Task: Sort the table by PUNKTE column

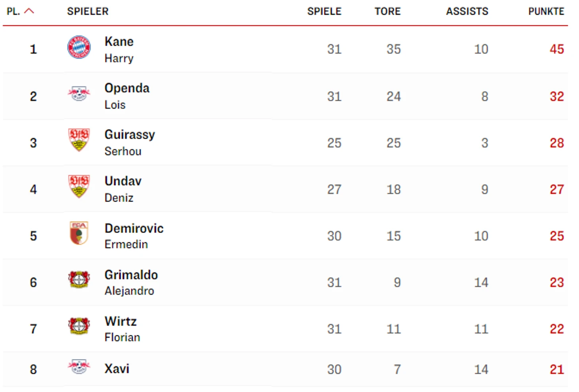Action: pyautogui.click(x=546, y=11)
